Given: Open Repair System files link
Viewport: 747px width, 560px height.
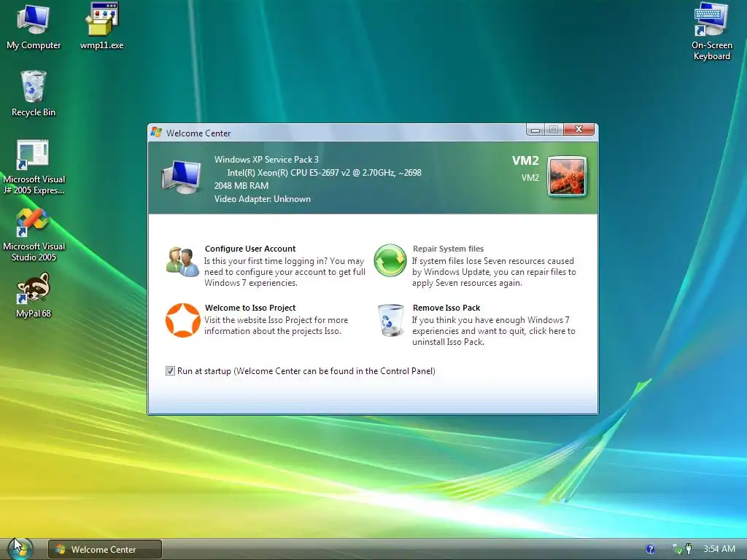Looking at the screenshot, I should (x=449, y=249).
